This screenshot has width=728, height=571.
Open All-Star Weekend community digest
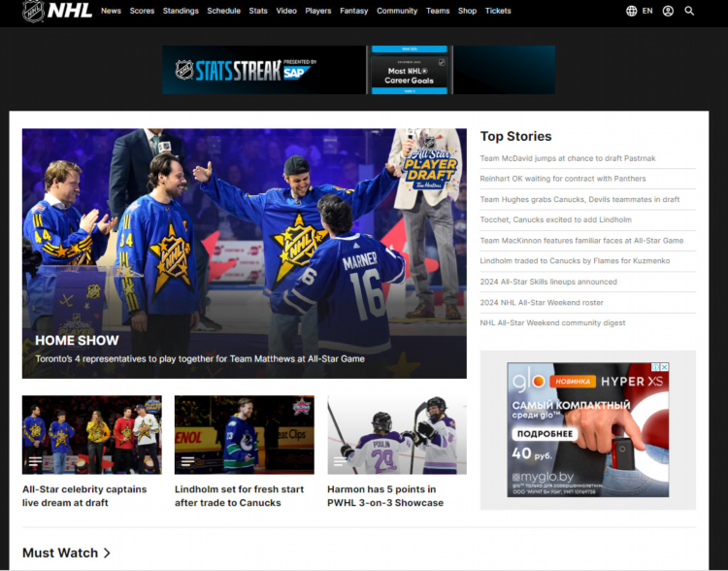point(552,323)
